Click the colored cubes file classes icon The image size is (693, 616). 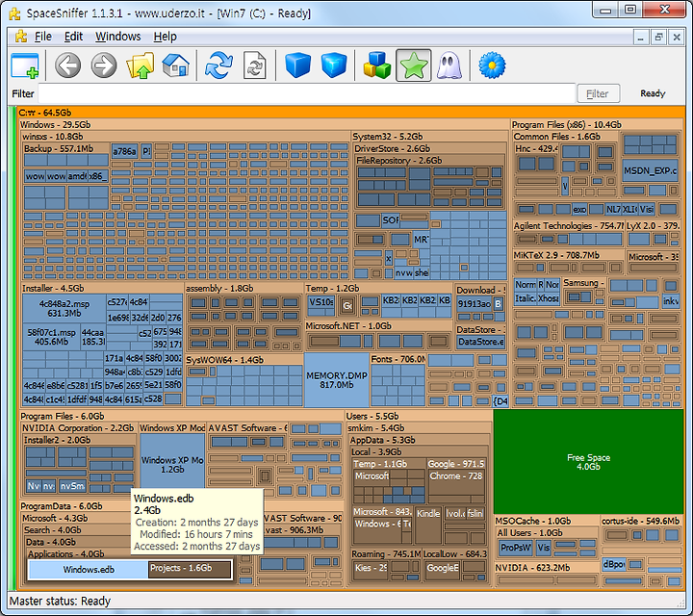pos(377,65)
